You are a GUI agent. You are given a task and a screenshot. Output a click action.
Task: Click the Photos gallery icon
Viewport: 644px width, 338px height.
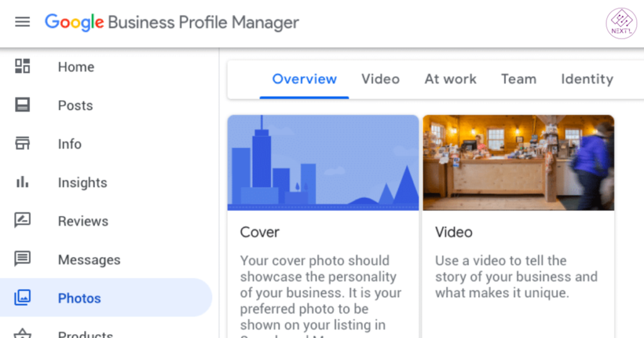coord(23,297)
